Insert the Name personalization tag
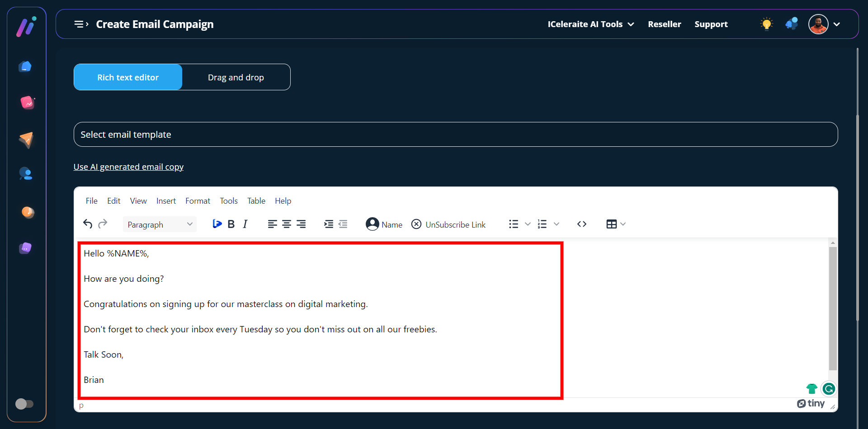 (384, 224)
